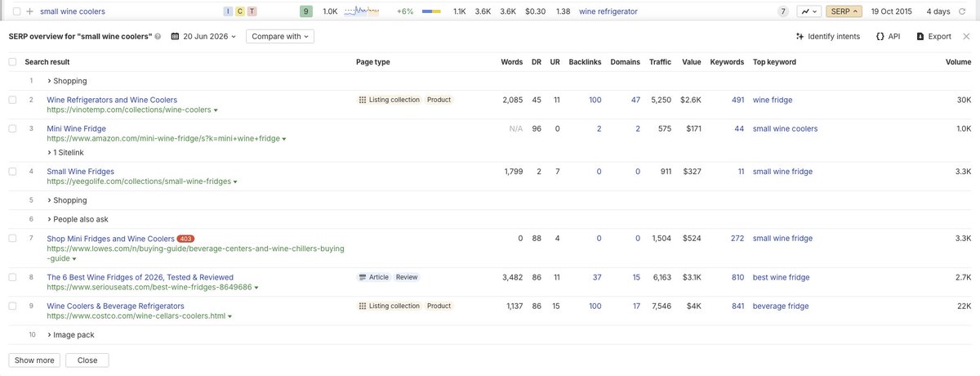Viewport: 980px width, 376px height.
Task: Click the Identify intents button label
Action: [834, 37]
